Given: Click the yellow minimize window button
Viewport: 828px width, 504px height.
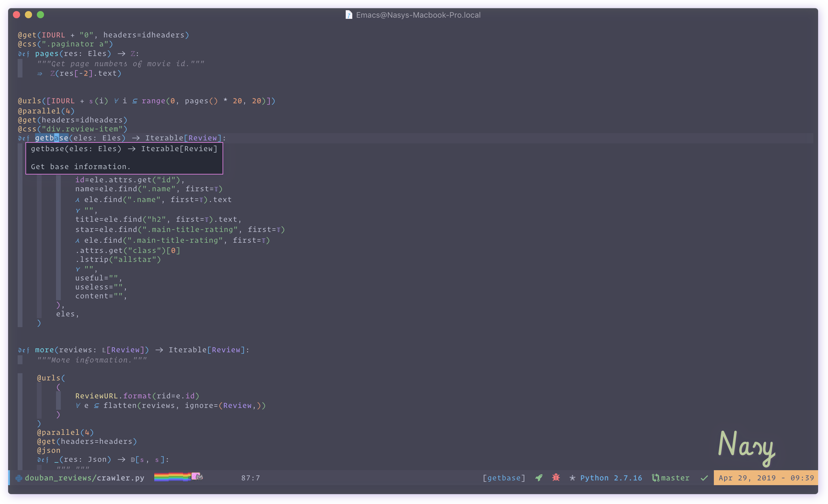Looking at the screenshot, I should click(28, 15).
